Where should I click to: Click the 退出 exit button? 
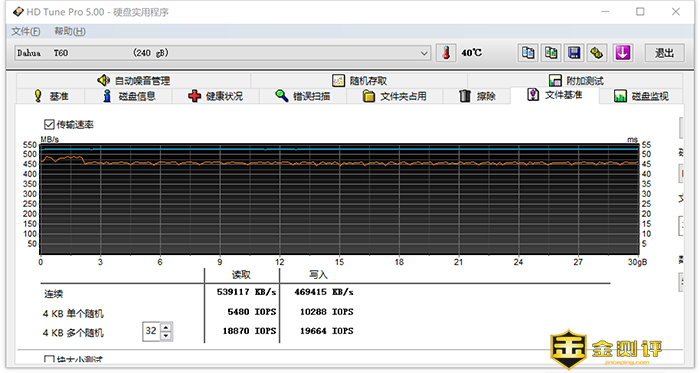(664, 53)
